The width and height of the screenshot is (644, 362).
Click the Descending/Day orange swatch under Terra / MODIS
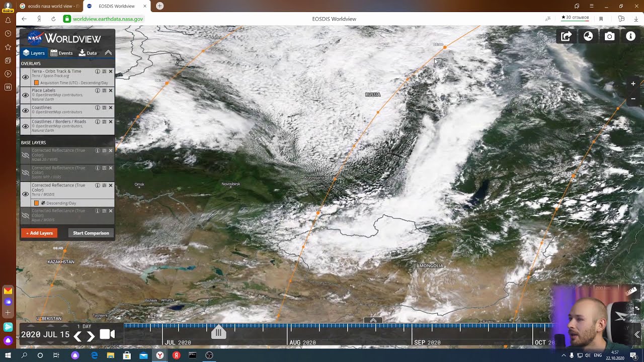tap(36, 203)
